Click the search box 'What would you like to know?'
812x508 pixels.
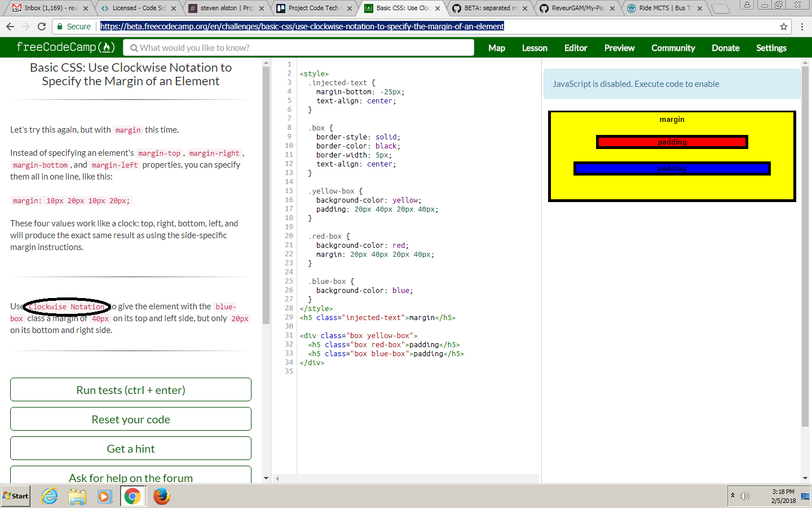[299, 48]
